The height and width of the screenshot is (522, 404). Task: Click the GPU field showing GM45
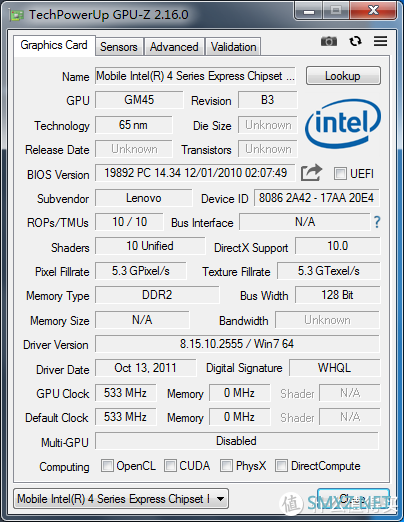point(139,100)
